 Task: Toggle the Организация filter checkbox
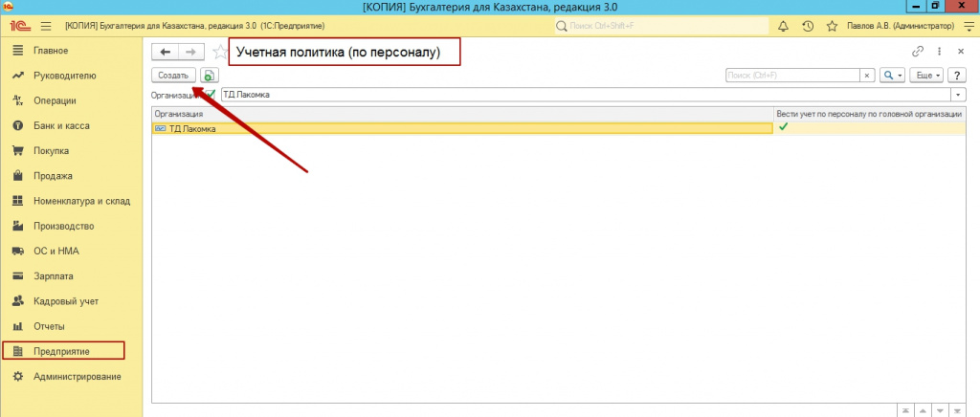[x=210, y=95]
